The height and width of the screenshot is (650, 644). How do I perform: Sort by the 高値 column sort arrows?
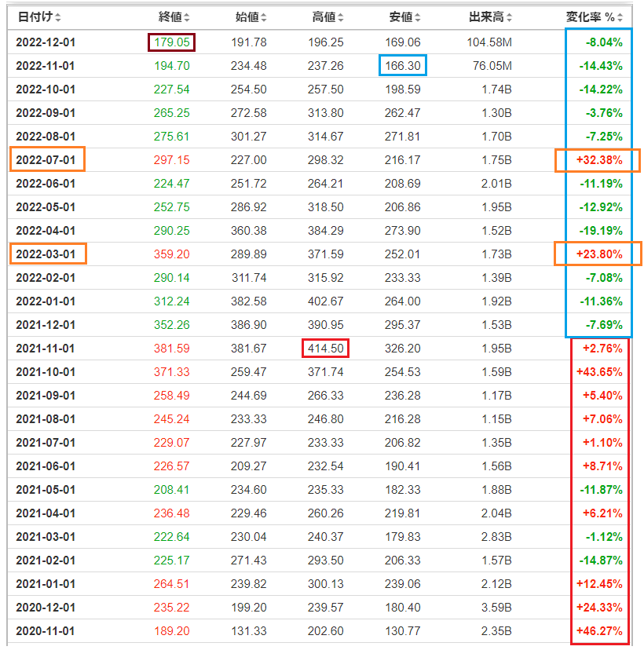341,17
